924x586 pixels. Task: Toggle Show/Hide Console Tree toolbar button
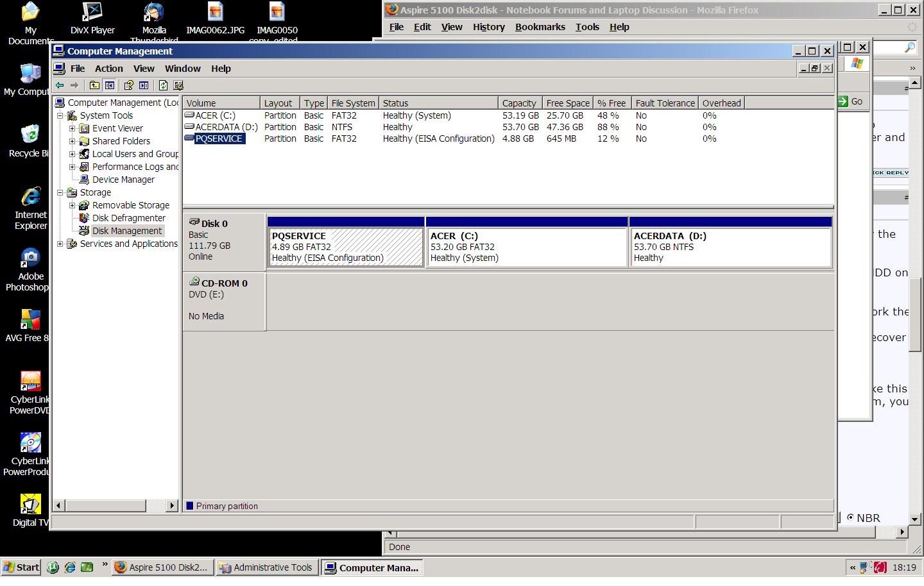110,85
